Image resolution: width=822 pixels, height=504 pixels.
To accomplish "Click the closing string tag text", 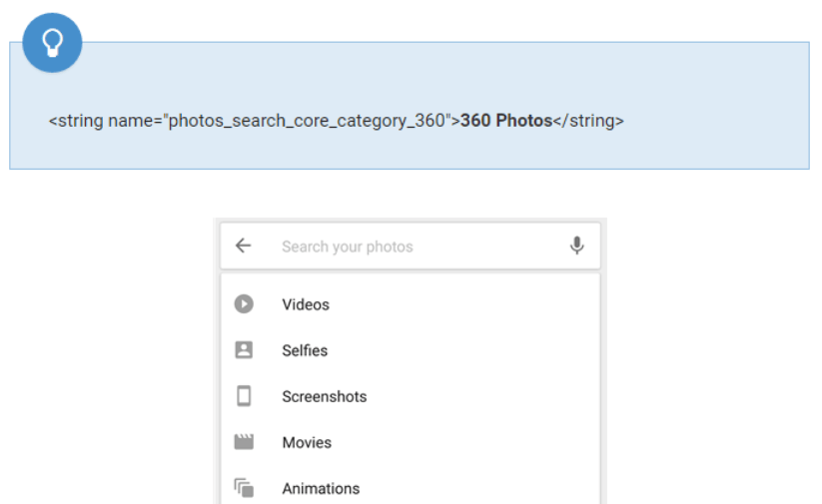I will point(588,121).
